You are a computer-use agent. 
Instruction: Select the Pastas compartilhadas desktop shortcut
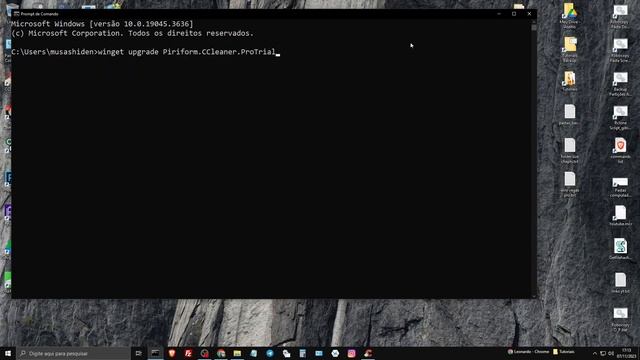(x=620, y=187)
